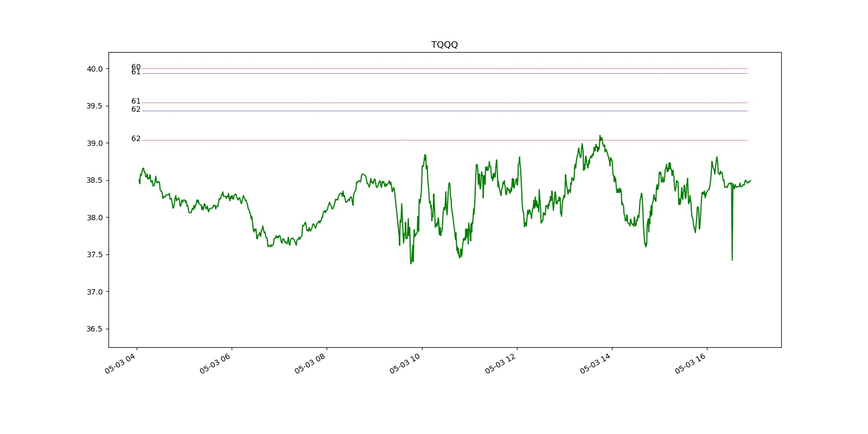Select the 38.0 y-axis tick label

(94, 218)
